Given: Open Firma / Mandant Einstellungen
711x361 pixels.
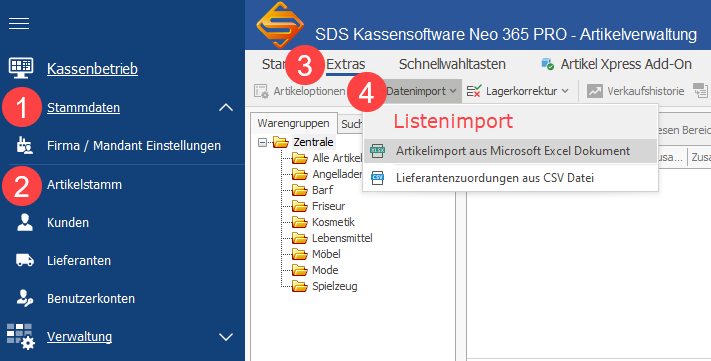Looking at the screenshot, I should click(134, 146).
